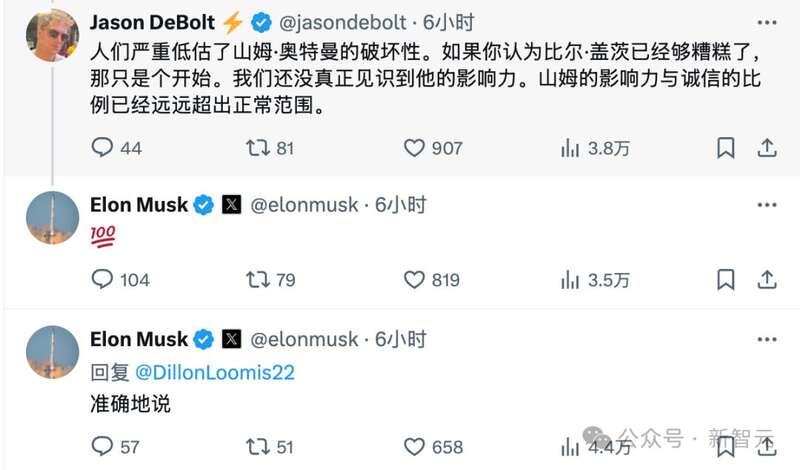The width and height of the screenshot is (800, 470).
Task: Retweet Elon Musk's post with 79 retweets
Action: pos(258,280)
